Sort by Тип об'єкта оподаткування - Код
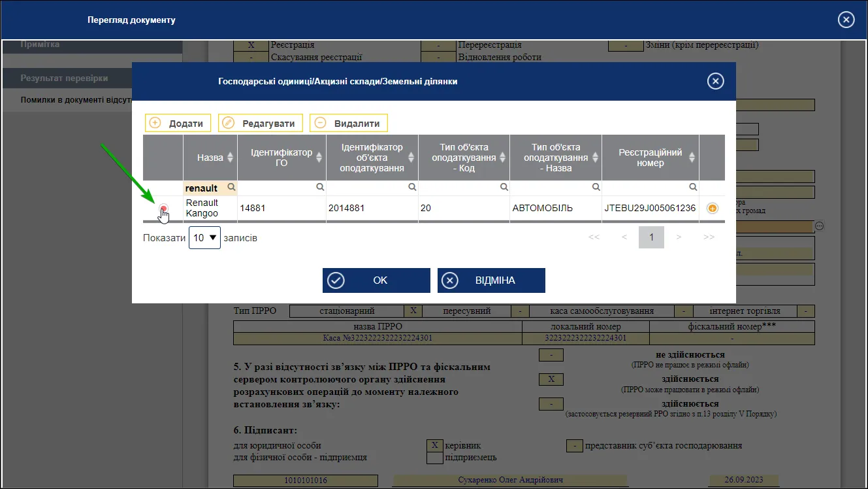This screenshot has height=489, width=868. click(x=502, y=158)
